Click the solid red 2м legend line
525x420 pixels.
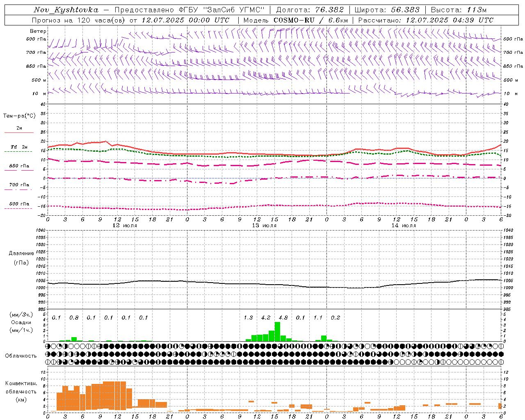[19, 132]
